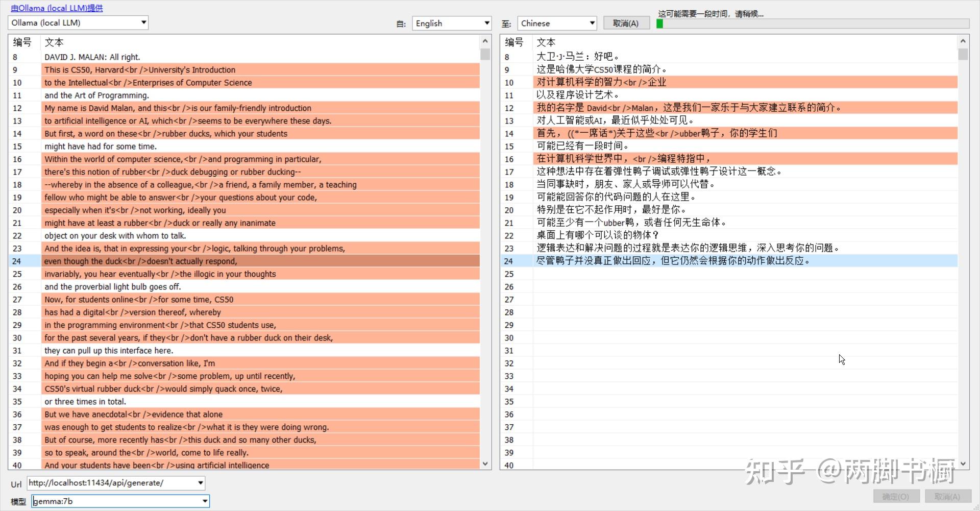Open the Ollama (local LLM) link

pyautogui.click(x=57, y=8)
